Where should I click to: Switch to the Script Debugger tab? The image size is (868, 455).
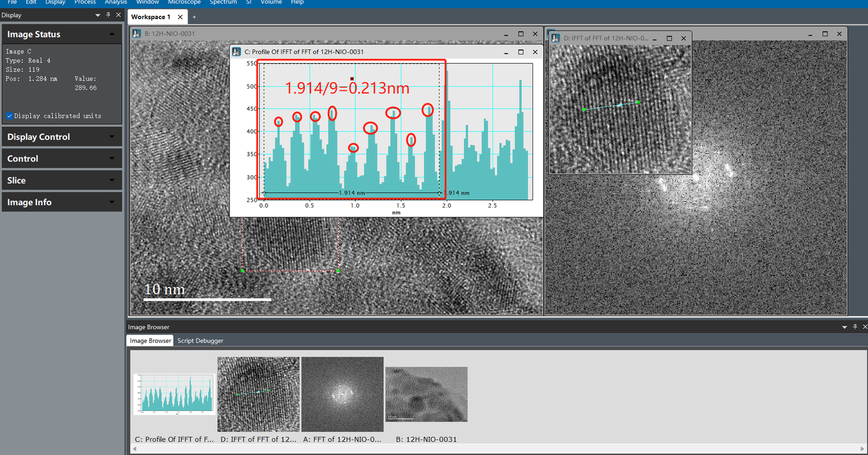200,340
